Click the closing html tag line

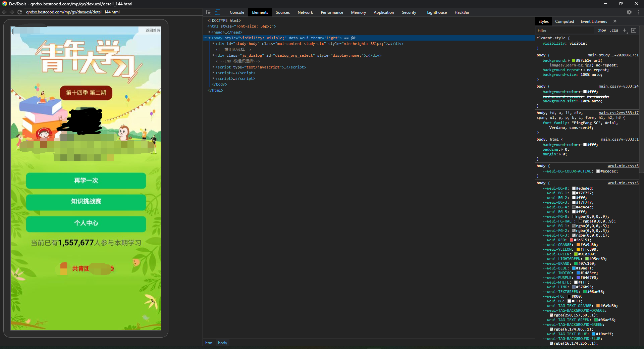click(x=215, y=90)
